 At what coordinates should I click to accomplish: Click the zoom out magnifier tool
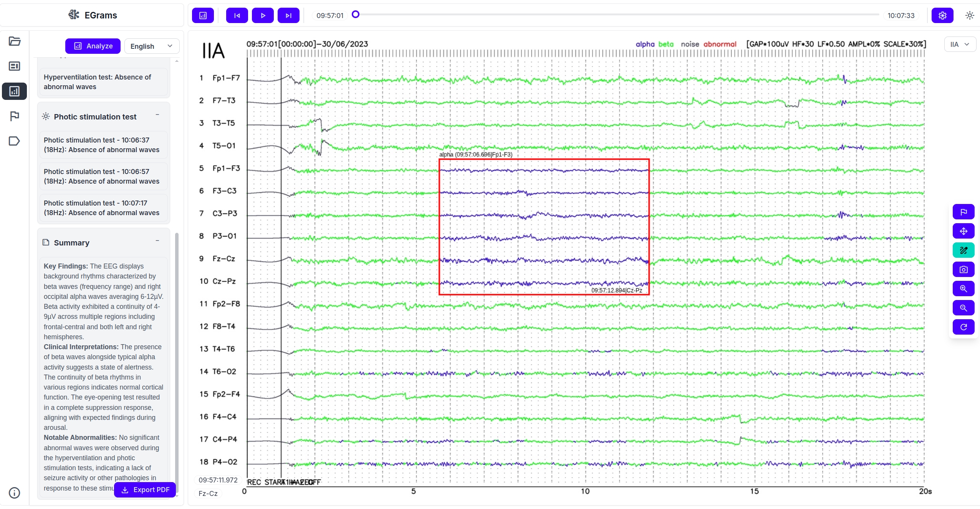[x=963, y=308]
